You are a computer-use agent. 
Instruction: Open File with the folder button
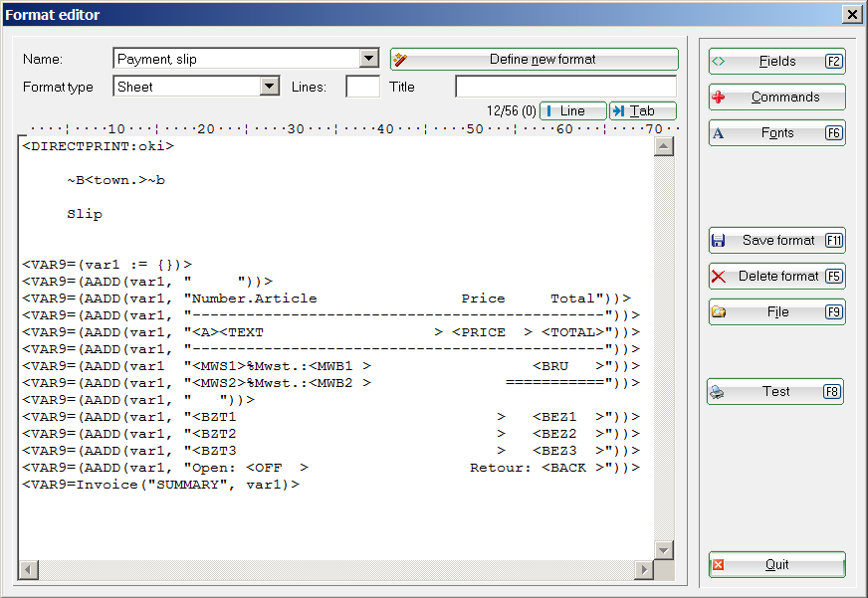click(x=776, y=312)
